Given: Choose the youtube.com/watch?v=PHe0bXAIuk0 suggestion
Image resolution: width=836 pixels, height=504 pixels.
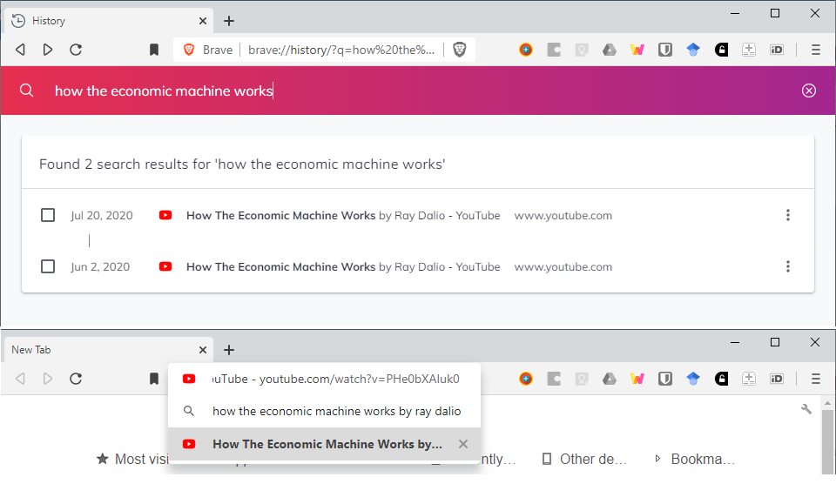Looking at the screenshot, I should coord(324,379).
